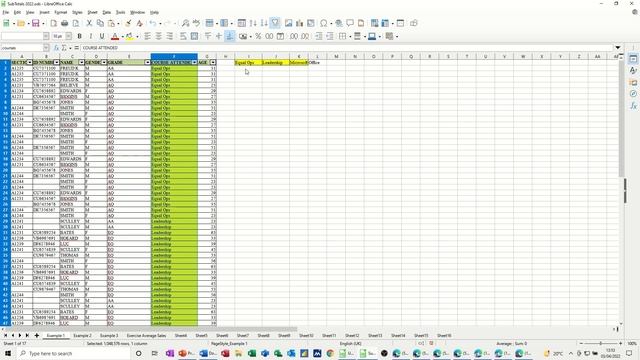Click the Open file folder icon
The width and height of the screenshot is (640, 360).
(21, 23)
